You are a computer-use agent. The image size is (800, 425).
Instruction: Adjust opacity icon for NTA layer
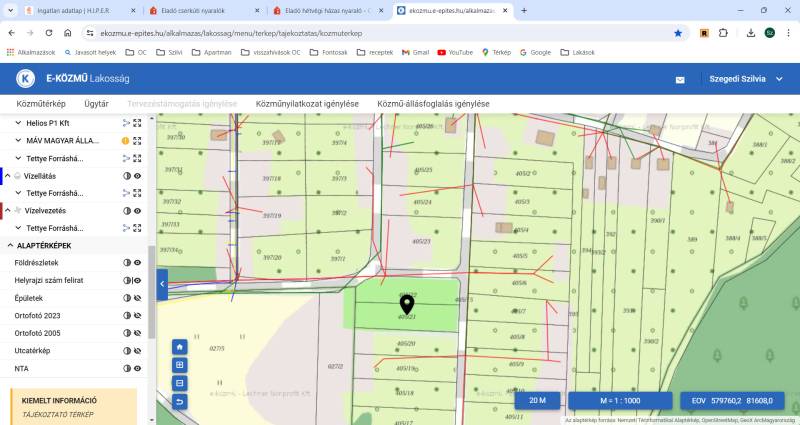(127, 368)
